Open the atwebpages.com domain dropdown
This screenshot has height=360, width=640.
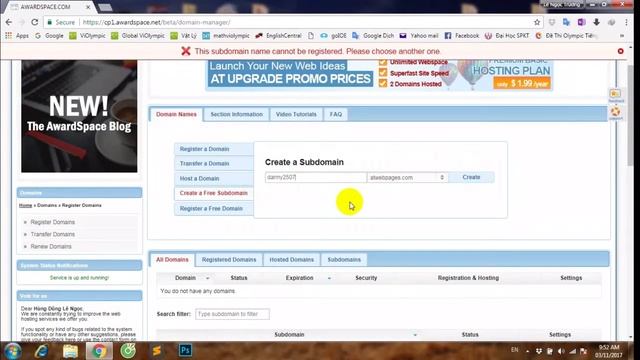(x=407, y=177)
